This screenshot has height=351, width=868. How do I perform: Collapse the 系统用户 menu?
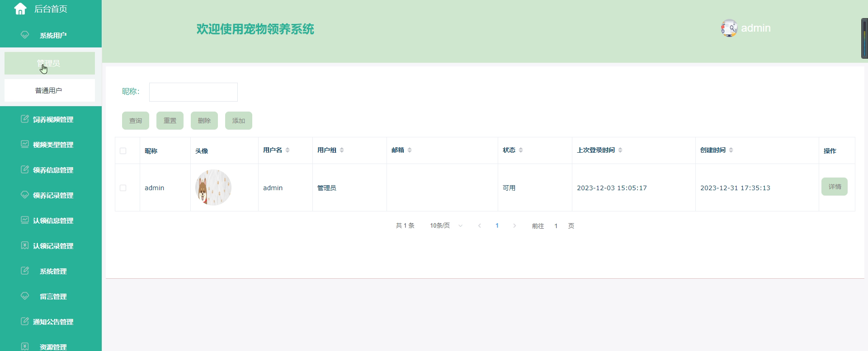pyautogui.click(x=51, y=35)
